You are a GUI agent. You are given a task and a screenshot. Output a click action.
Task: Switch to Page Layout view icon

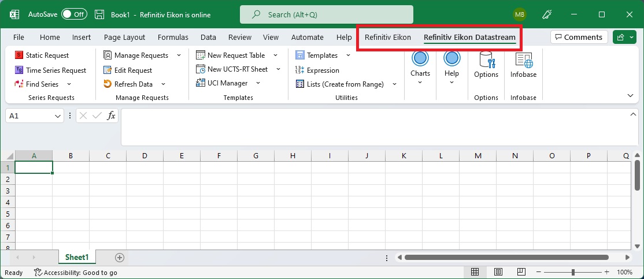(x=498, y=272)
